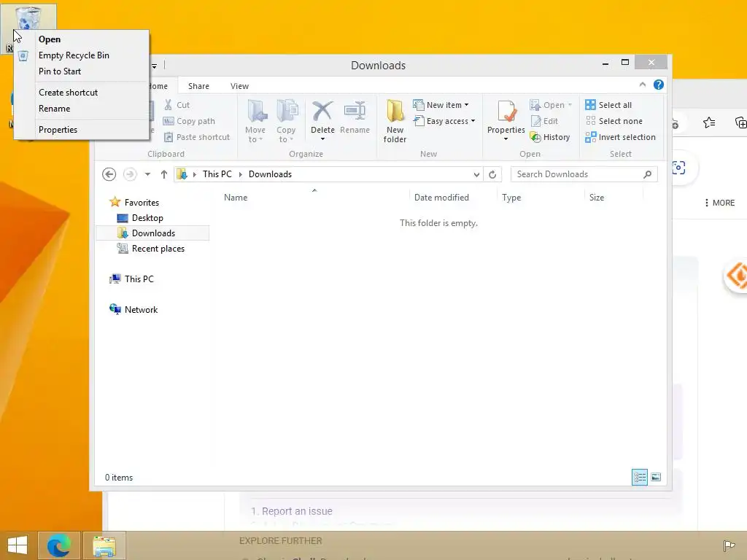The width and height of the screenshot is (747, 560).
Task: Open the Easy access dropdown
Action: coord(445,121)
